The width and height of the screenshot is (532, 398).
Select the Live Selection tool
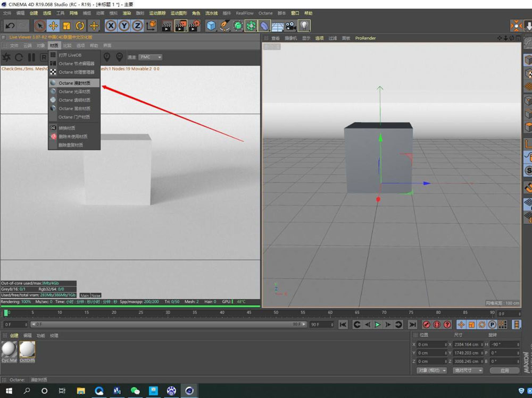[x=40, y=26]
